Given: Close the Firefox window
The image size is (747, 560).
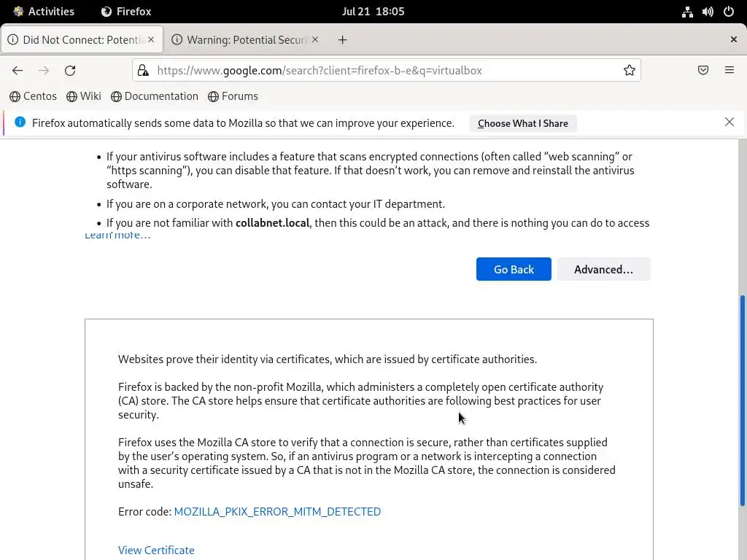Looking at the screenshot, I should click(734, 39).
